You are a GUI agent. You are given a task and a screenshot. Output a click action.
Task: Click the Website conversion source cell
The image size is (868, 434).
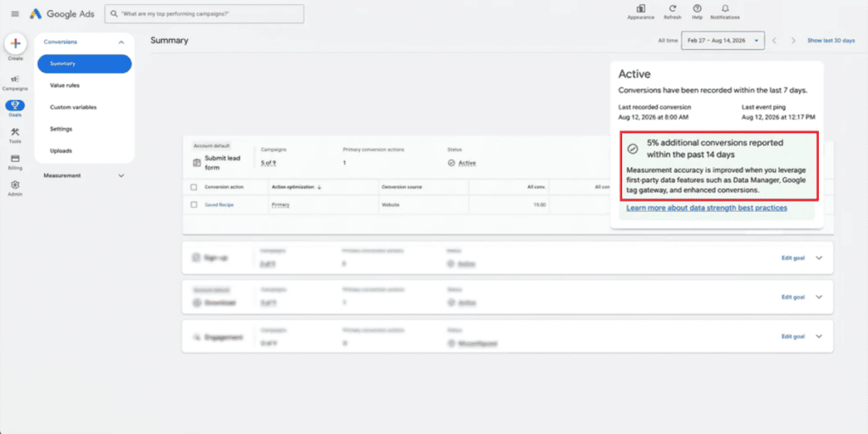[390, 204]
